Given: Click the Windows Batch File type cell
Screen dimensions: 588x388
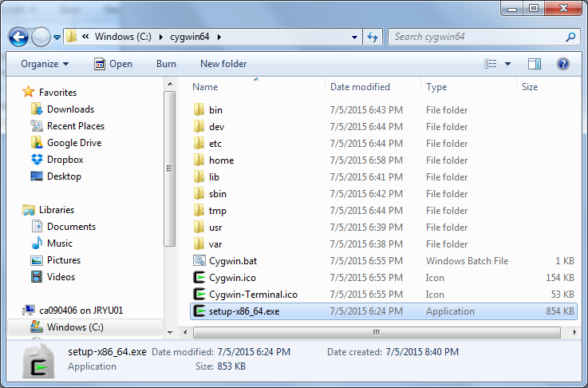Looking at the screenshot, I should [467, 261].
